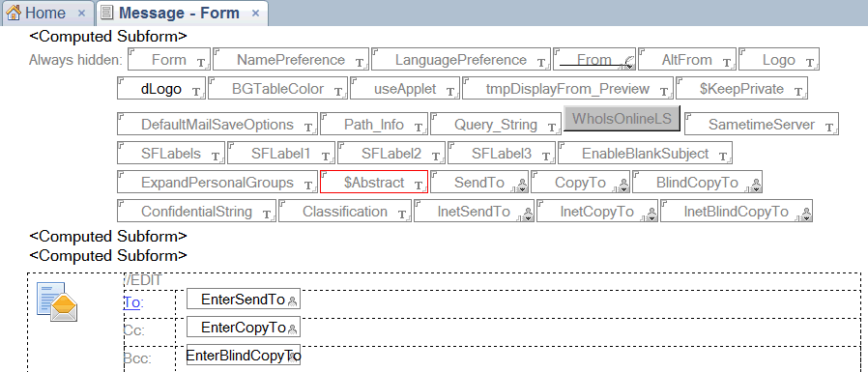Select the InetBlindCopyTo field

pos(737,211)
